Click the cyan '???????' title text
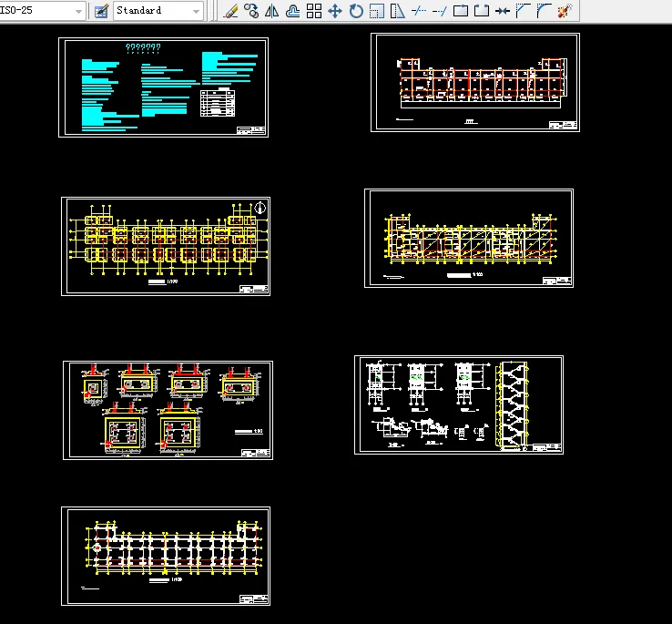The height and width of the screenshot is (624, 672). tap(143, 48)
